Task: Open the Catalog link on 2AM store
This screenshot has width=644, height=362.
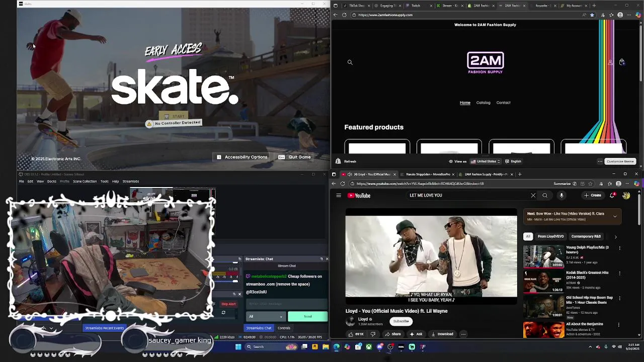Action: click(x=483, y=103)
